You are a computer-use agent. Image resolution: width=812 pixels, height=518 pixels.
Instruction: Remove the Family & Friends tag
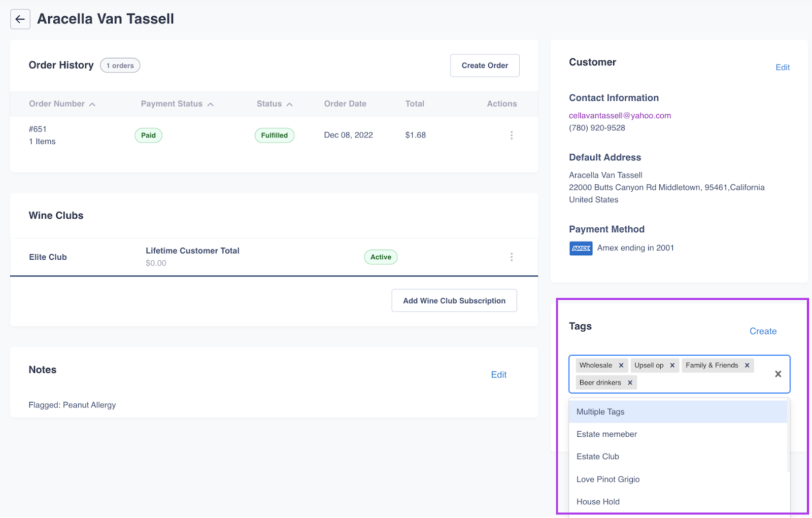pyautogui.click(x=747, y=365)
